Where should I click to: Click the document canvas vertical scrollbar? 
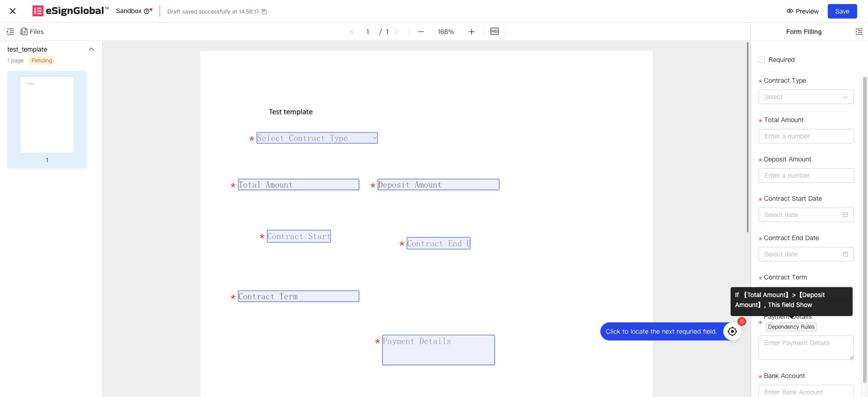point(748,137)
